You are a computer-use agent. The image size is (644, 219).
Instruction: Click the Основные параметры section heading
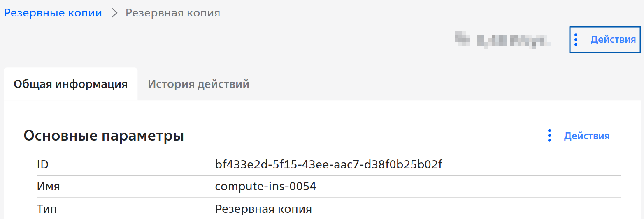point(104,136)
